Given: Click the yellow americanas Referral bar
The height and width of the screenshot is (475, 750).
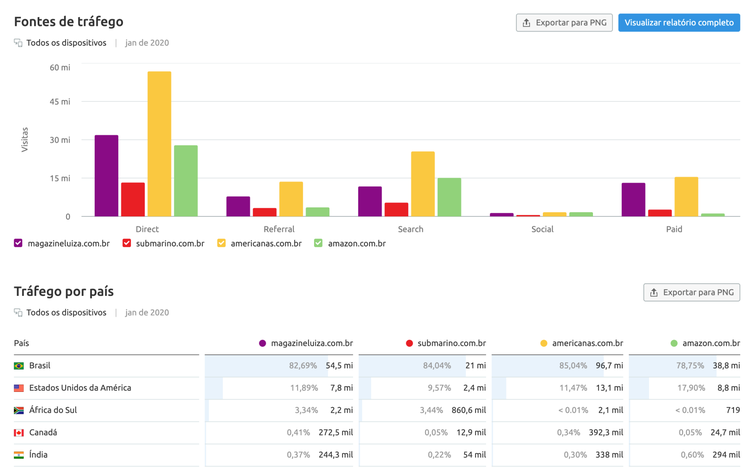Looking at the screenshot, I should (x=291, y=199).
